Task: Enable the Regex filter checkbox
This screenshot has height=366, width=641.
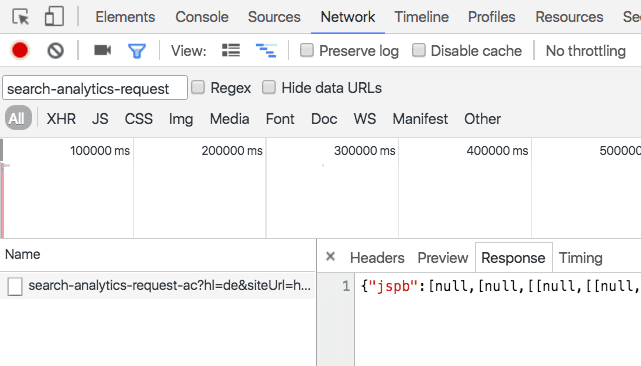Action: (x=198, y=87)
